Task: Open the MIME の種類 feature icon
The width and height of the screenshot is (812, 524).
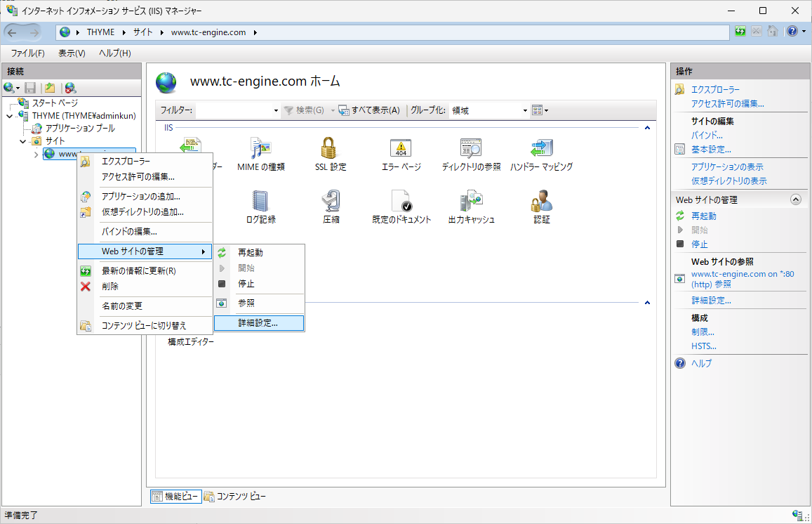Action: point(260,154)
